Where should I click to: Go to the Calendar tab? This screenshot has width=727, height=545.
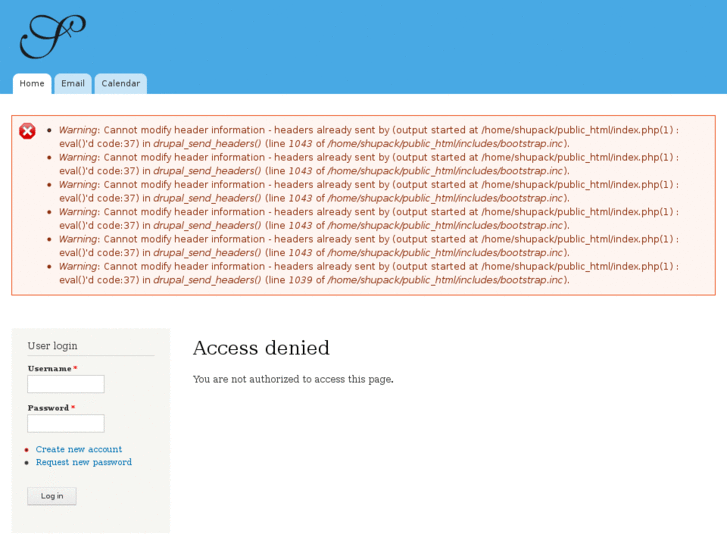pos(120,84)
